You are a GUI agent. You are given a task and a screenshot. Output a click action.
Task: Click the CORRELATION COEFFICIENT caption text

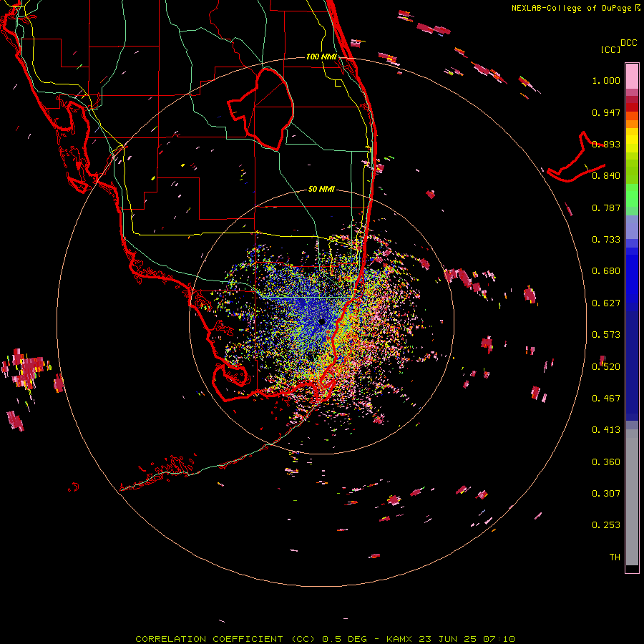209,639
